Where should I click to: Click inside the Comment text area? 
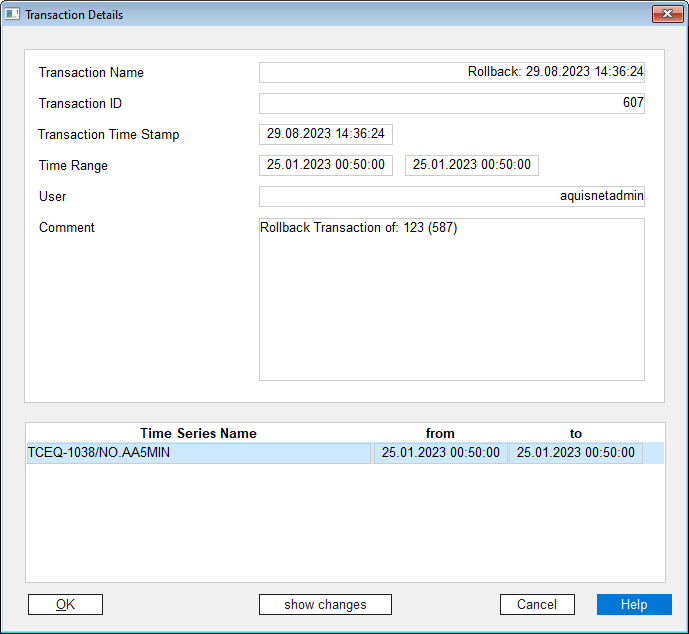point(451,300)
